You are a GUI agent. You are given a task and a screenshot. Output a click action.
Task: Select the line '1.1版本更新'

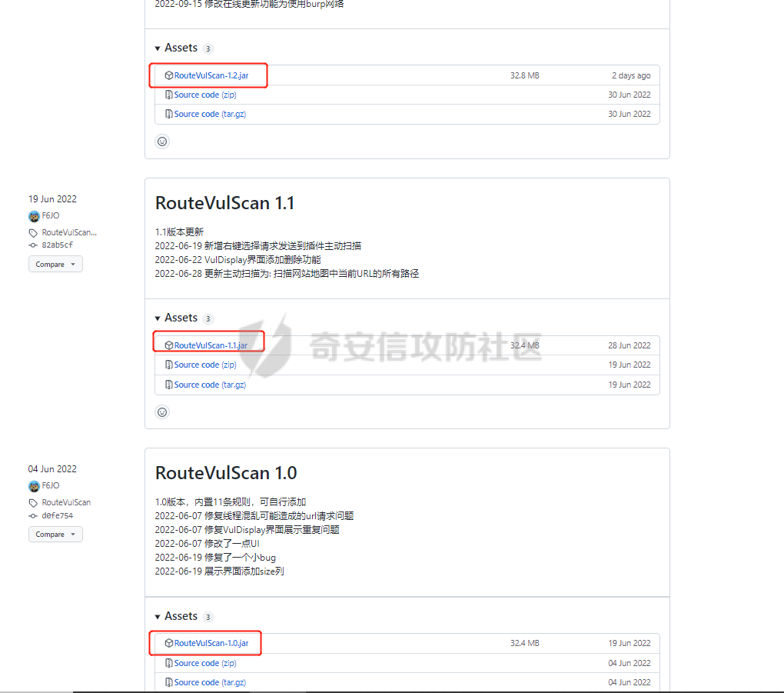tap(180, 232)
